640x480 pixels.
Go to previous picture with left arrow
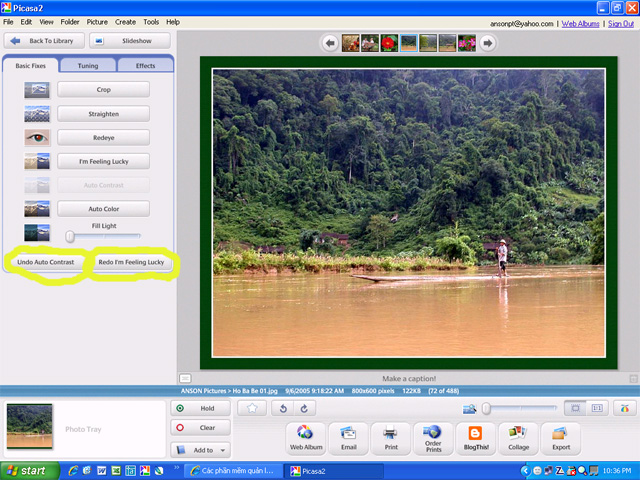[x=330, y=43]
